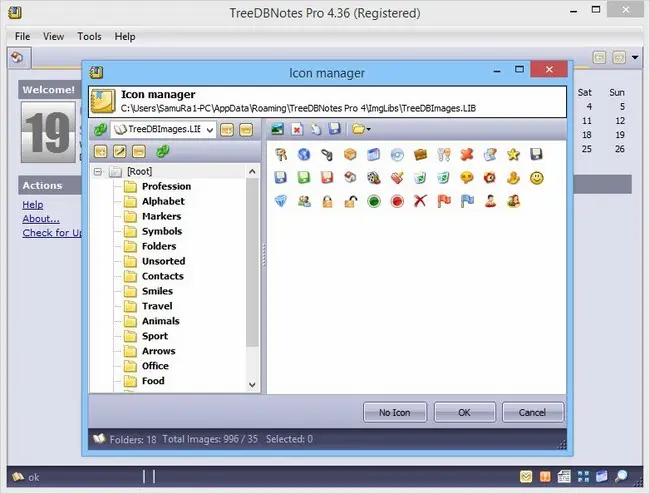The image size is (650, 494).
Task: Open the View menu
Action: pyautogui.click(x=53, y=36)
